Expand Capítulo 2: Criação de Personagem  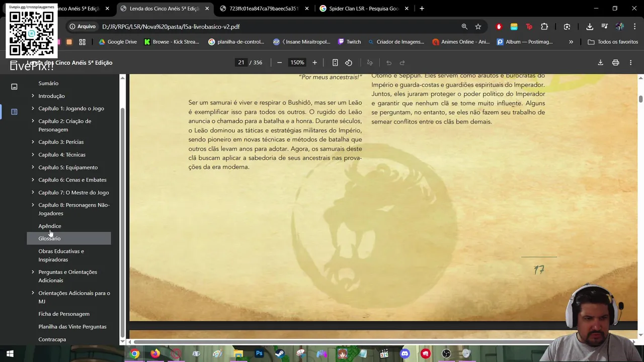[33, 121]
